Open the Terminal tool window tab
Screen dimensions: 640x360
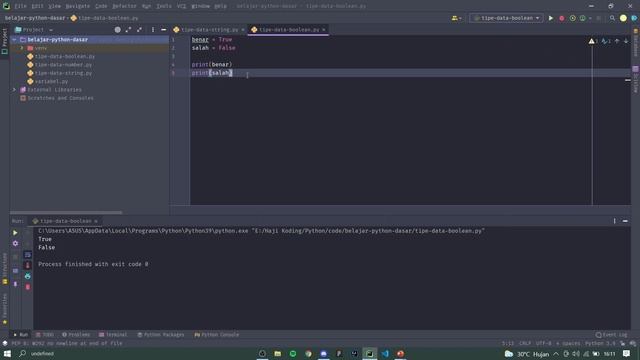click(x=113, y=335)
